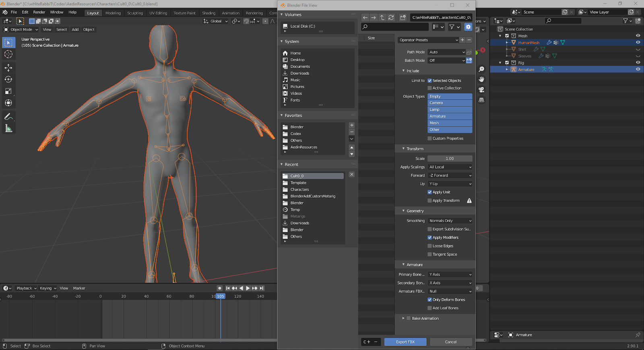Viewport: 644px width, 350px height.
Task: Open the Render menu
Action: [39, 12]
